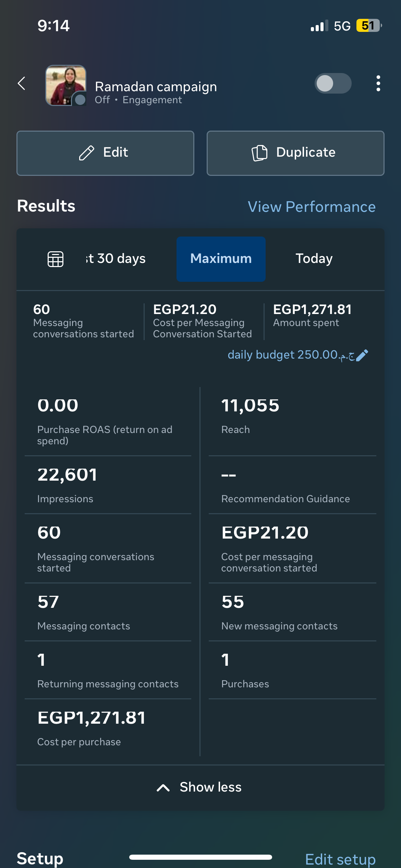This screenshot has height=868, width=401.
Task: Click the duplicate pages icon
Action: [259, 153]
